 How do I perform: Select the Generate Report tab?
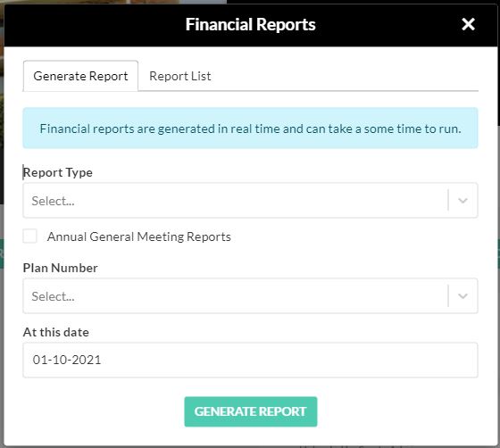(x=80, y=76)
